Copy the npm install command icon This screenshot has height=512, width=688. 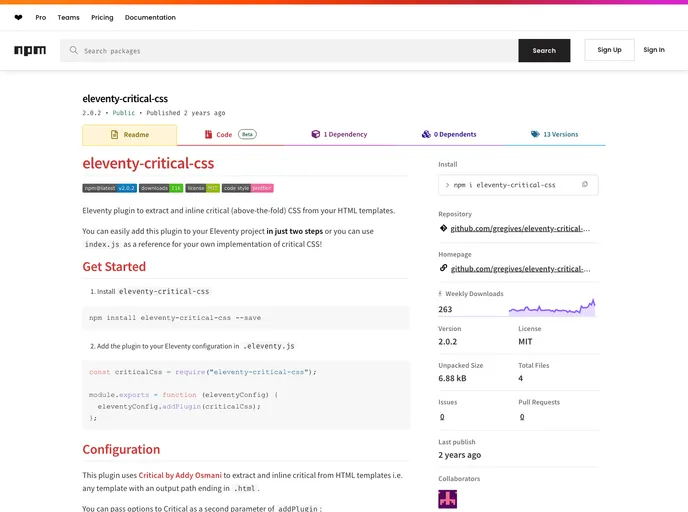[584, 185]
